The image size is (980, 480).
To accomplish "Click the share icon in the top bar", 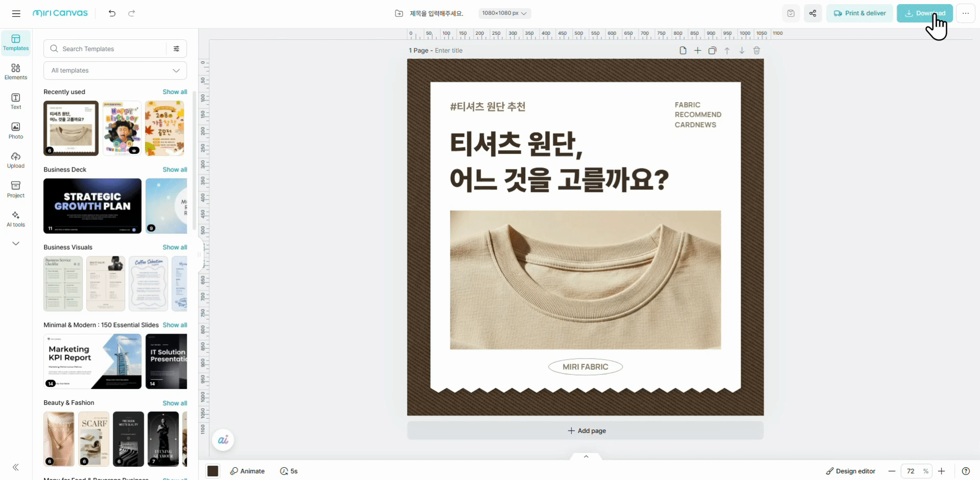I will click(813, 13).
